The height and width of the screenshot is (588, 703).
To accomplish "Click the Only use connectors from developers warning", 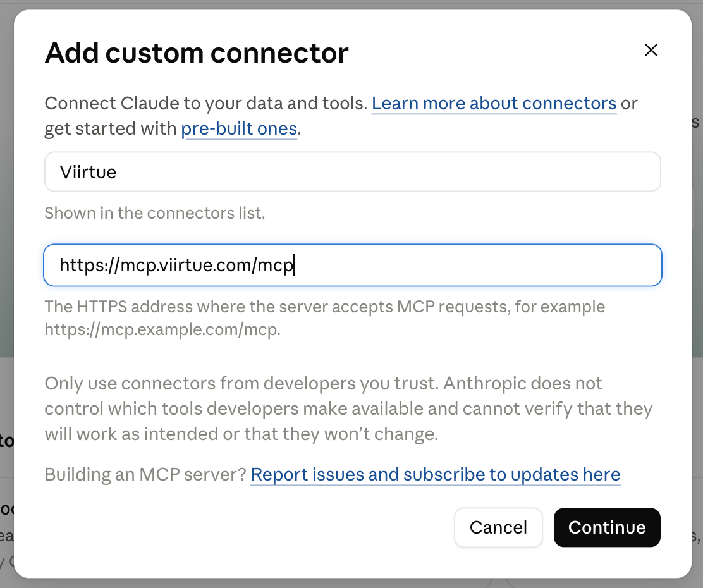I will coord(348,408).
